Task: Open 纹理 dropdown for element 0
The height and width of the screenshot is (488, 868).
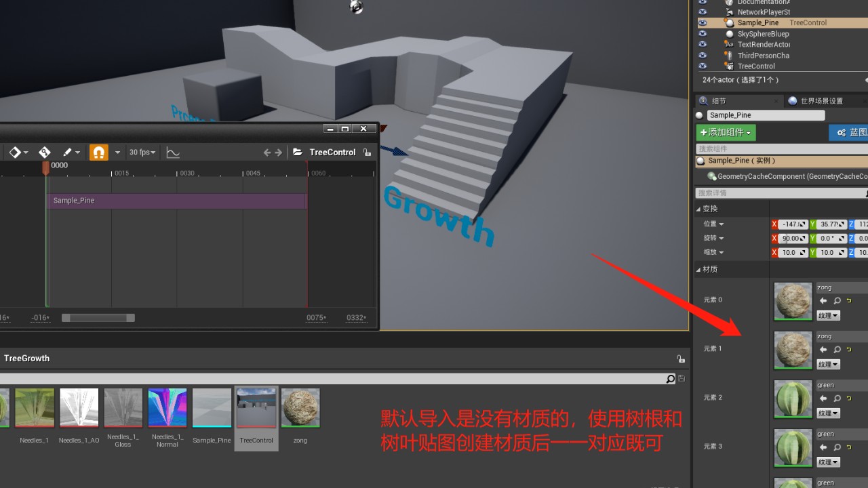Action: pyautogui.click(x=828, y=315)
